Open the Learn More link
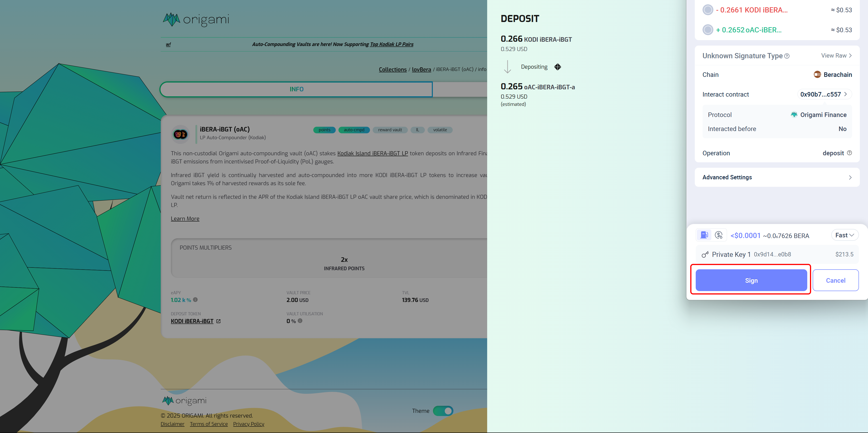This screenshot has height=433, width=868. [185, 219]
